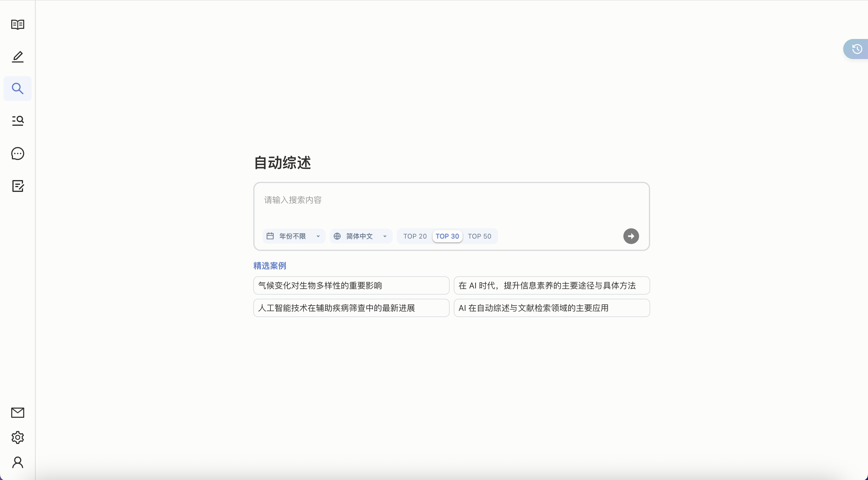Screen dimensions: 868x480
Task: Choose example 人工智能技术在辅助疾病筛查中的最新进展
Action: pyautogui.click(x=351, y=308)
